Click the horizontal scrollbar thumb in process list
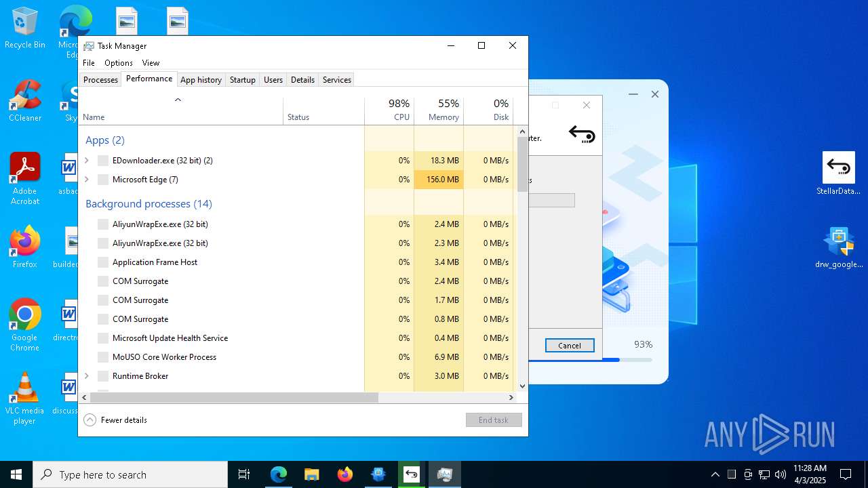The height and width of the screenshot is (488, 868). pos(234,398)
